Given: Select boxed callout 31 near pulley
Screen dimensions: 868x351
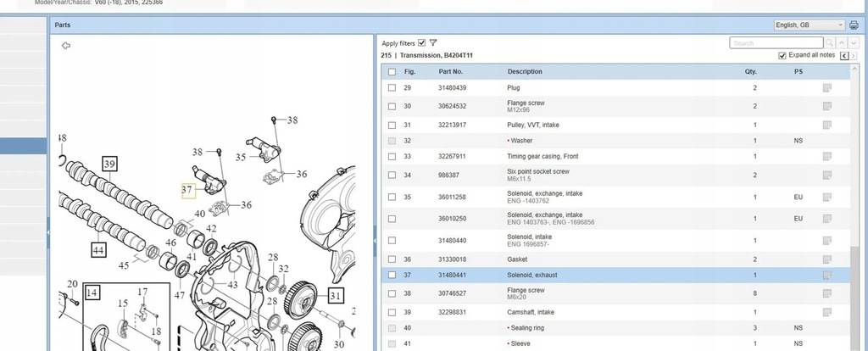Looking at the screenshot, I should coord(336,296).
